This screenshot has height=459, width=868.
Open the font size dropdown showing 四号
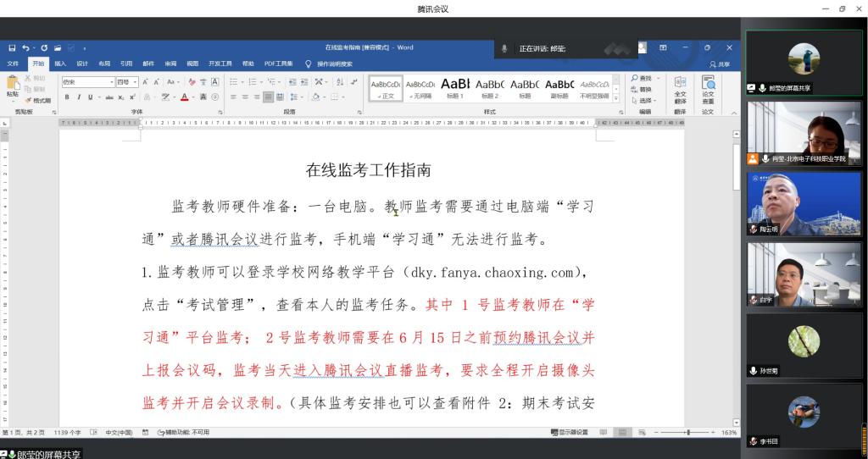click(x=126, y=81)
